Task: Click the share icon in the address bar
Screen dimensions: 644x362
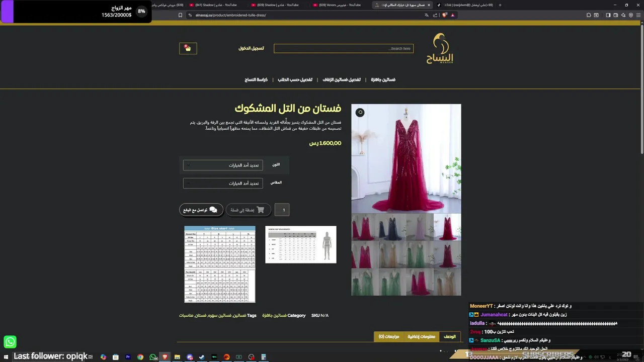Action: coord(435,15)
